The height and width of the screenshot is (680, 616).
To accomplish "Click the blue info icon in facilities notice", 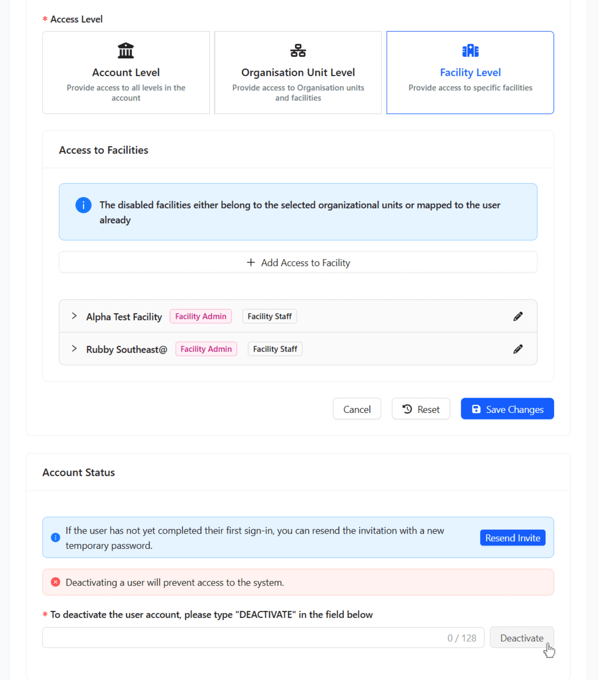I will [x=83, y=205].
